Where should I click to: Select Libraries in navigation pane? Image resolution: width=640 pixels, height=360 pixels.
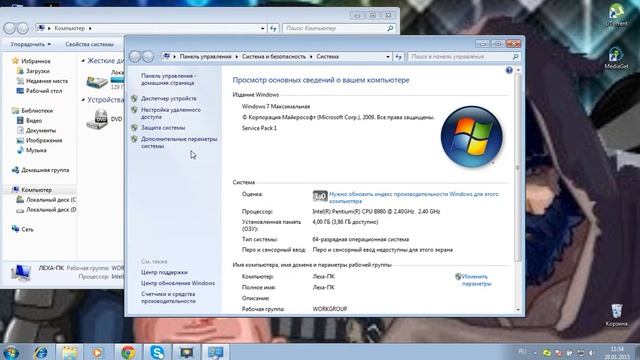32,111
